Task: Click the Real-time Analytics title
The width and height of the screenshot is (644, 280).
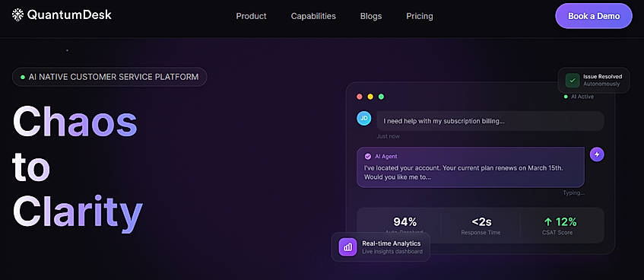Action: [x=392, y=243]
